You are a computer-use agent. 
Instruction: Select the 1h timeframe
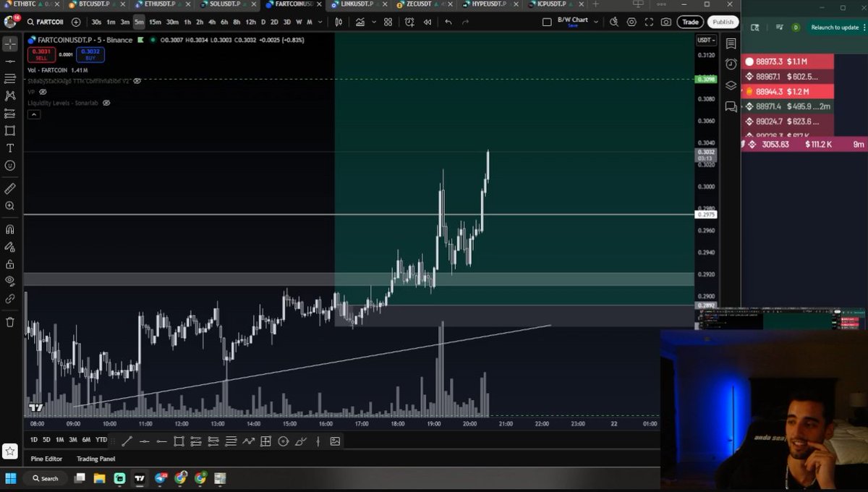click(188, 22)
